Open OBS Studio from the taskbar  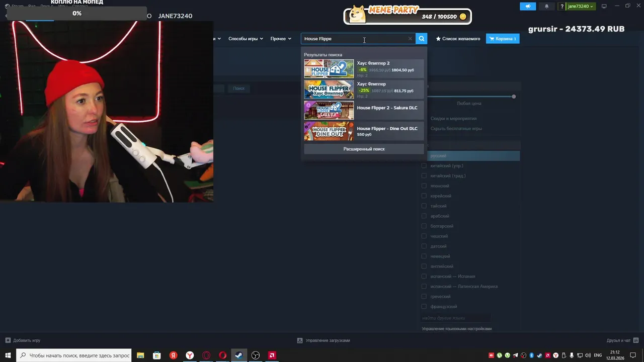pos(256,355)
